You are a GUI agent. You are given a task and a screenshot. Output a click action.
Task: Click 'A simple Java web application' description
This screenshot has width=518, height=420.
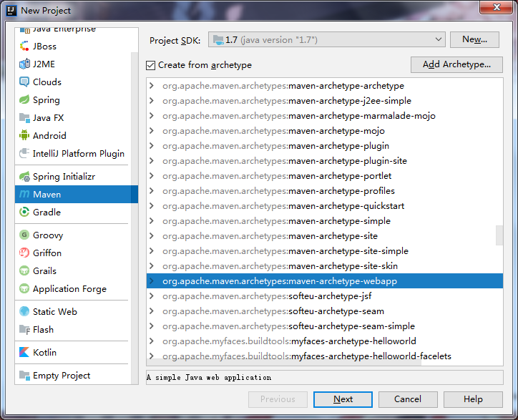click(209, 377)
